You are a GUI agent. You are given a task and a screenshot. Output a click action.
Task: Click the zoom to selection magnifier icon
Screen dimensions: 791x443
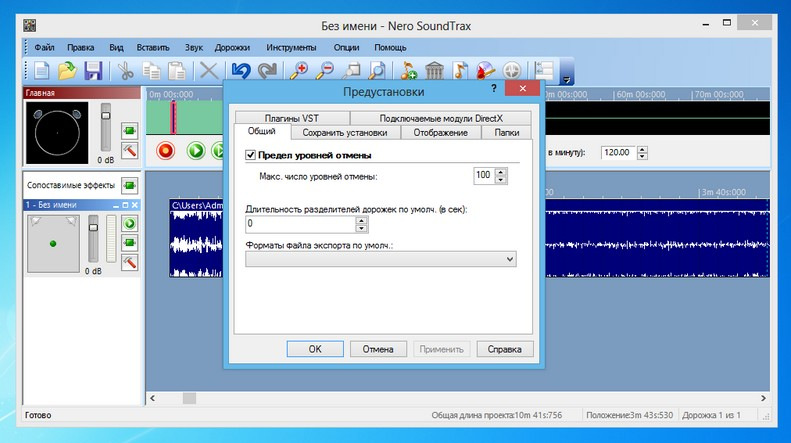tap(351, 71)
